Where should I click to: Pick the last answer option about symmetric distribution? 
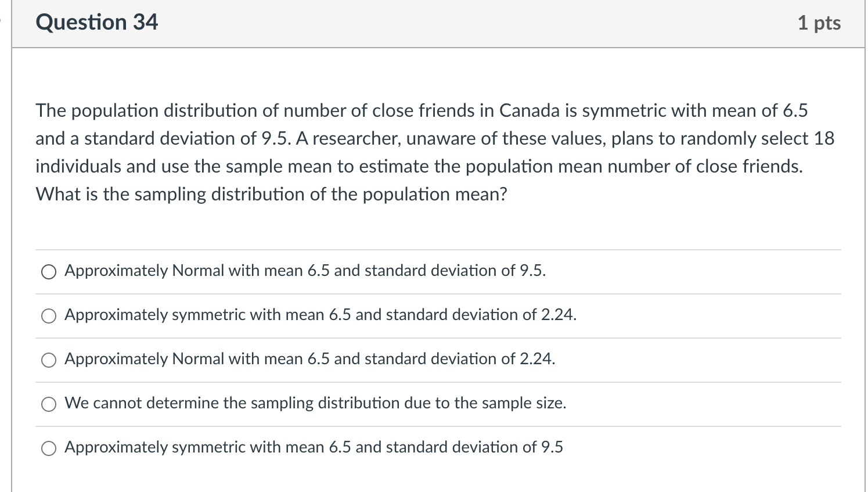coord(49,448)
